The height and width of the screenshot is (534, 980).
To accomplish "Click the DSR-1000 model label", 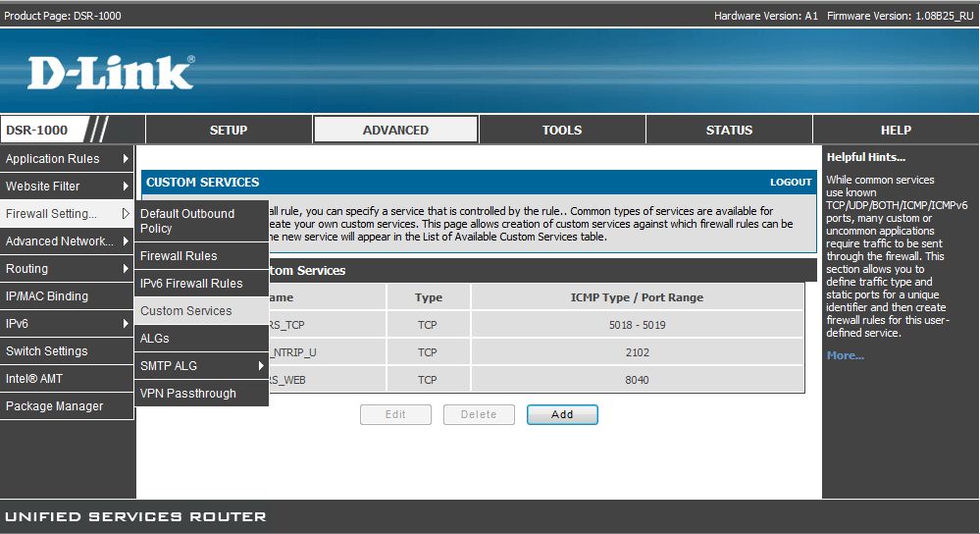I will click(37, 130).
